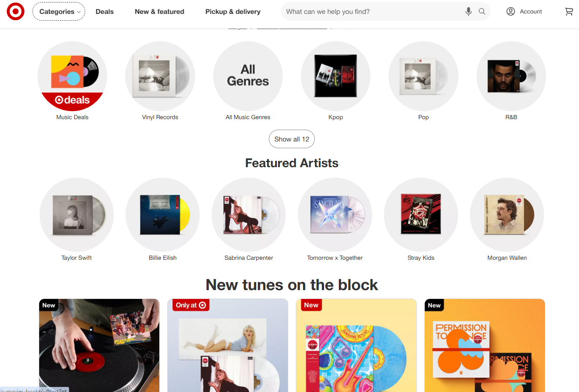
Task: Select the Music Deals circle icon
Action: 72,76
